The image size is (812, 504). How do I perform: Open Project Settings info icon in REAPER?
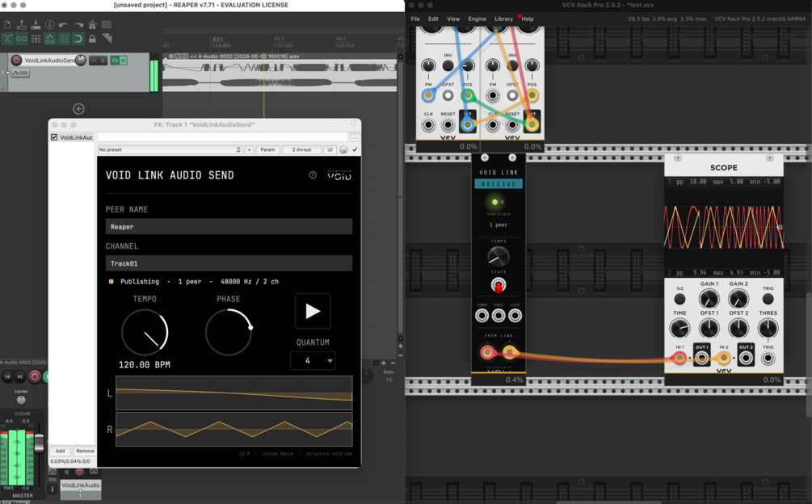50,24
